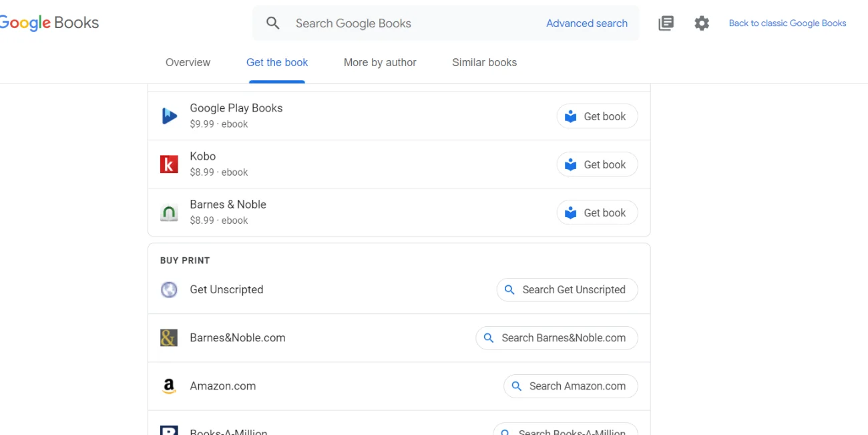Click the Amazon.com seller name
The width and height of the screenshot is (868, 435).
(223, 386)
